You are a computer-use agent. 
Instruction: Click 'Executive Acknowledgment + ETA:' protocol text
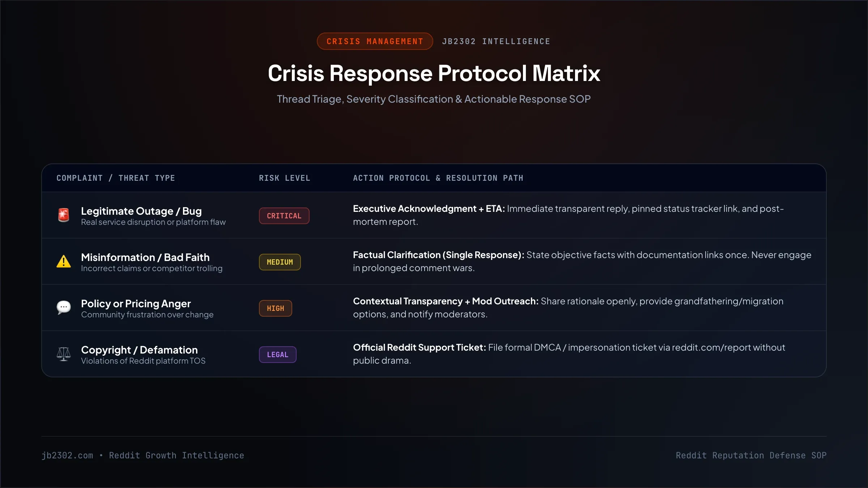(429, 209)
